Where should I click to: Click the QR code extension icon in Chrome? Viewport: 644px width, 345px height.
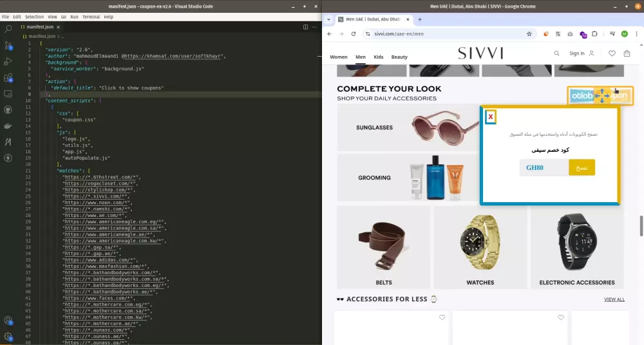(x=558, y=34)
